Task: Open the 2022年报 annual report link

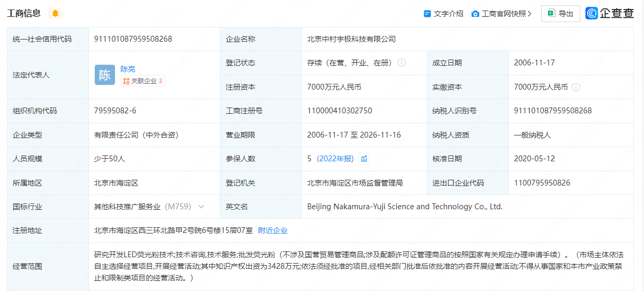Action: (x=335, y=159)
